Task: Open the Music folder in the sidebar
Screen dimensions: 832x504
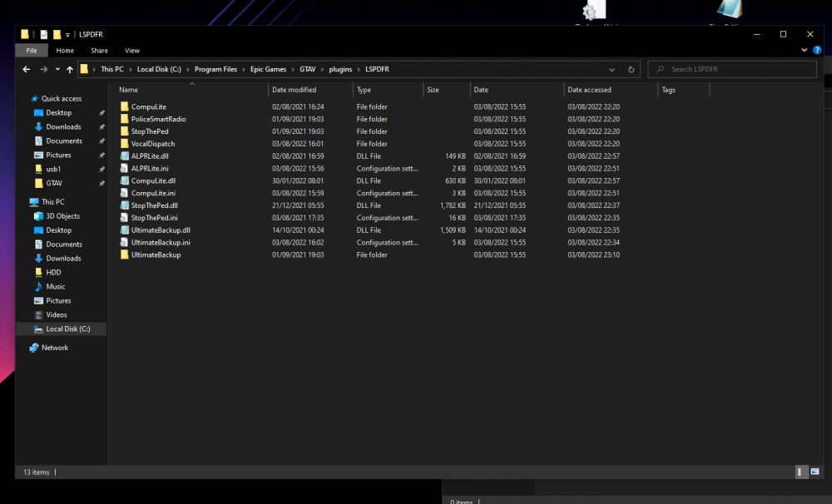Action: pyautogui.click(x=56, y=287)
